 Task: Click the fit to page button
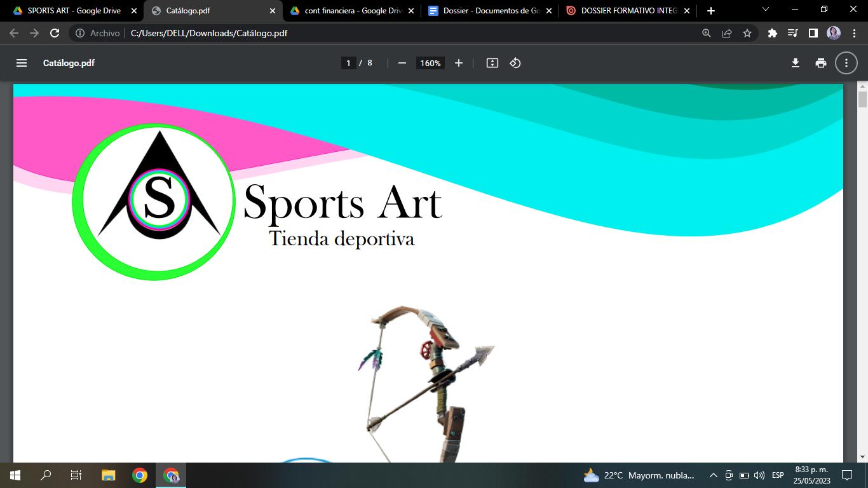point(492,63)
